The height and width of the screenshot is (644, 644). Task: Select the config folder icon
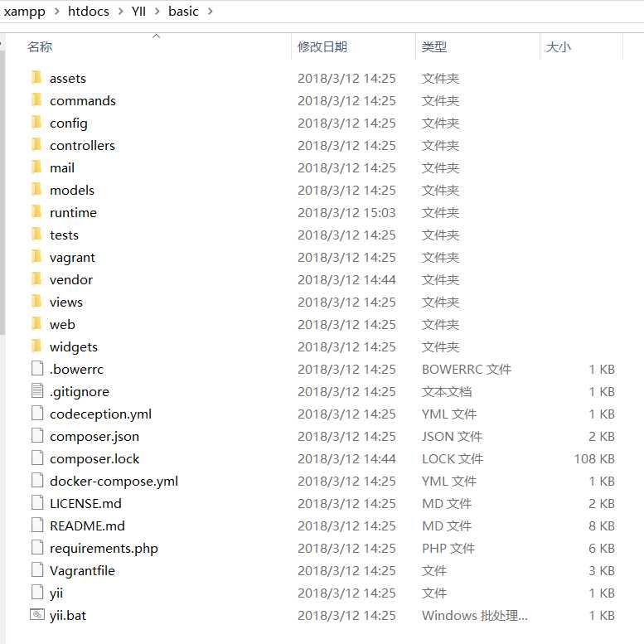coord(36,122)
